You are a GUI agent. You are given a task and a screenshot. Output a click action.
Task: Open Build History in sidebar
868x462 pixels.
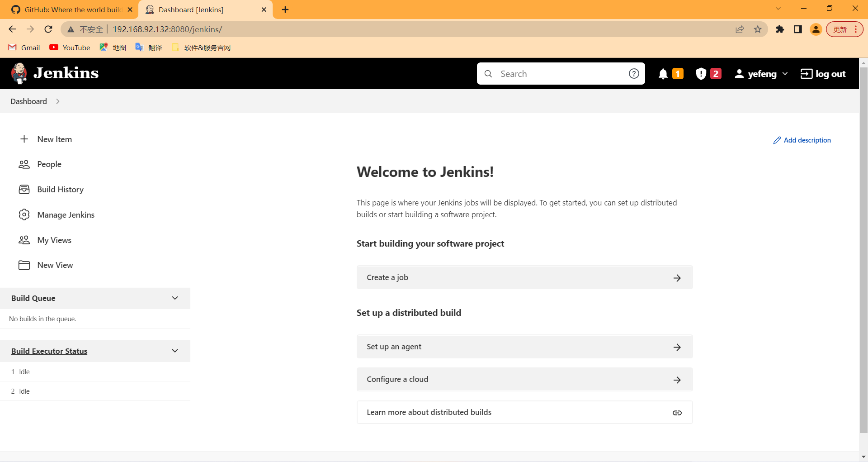tap(60, 190)
